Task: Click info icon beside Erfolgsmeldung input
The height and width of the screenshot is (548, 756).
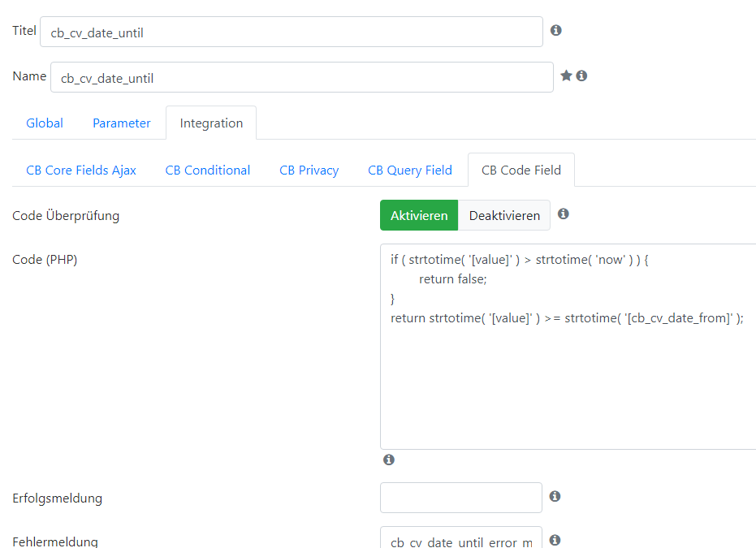Action: click(x=555, y=496)
